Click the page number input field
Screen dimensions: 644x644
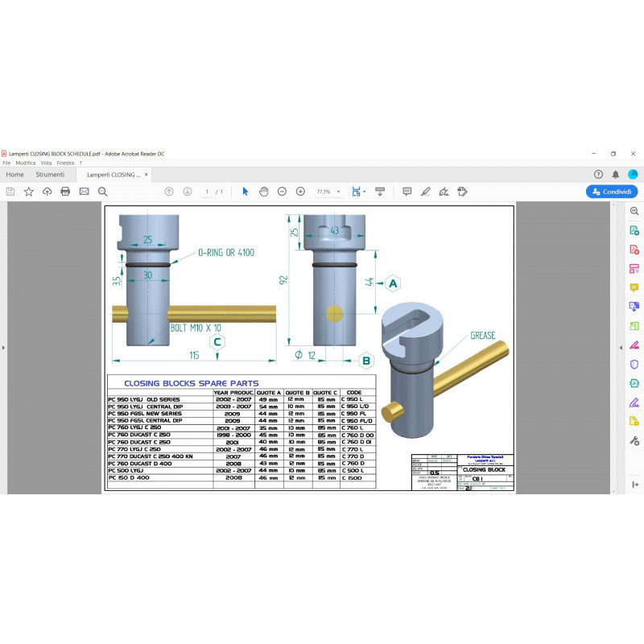pos(207,192)
